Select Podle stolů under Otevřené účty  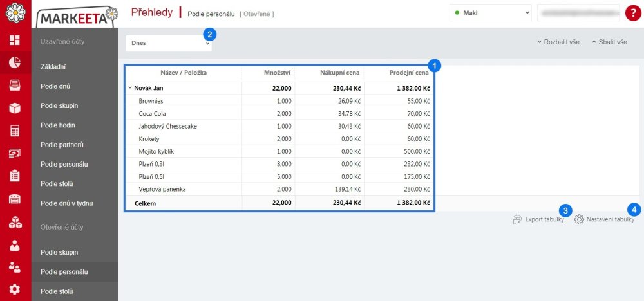coord(57,291)
